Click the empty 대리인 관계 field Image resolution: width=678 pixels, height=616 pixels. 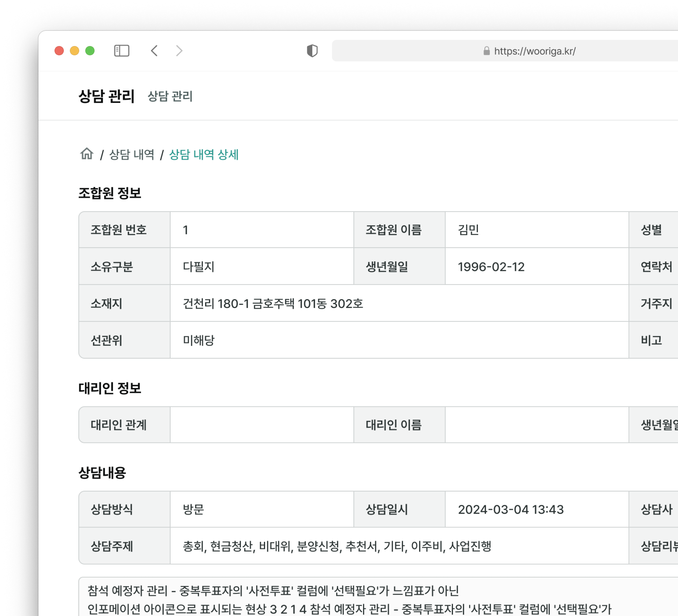262,425
